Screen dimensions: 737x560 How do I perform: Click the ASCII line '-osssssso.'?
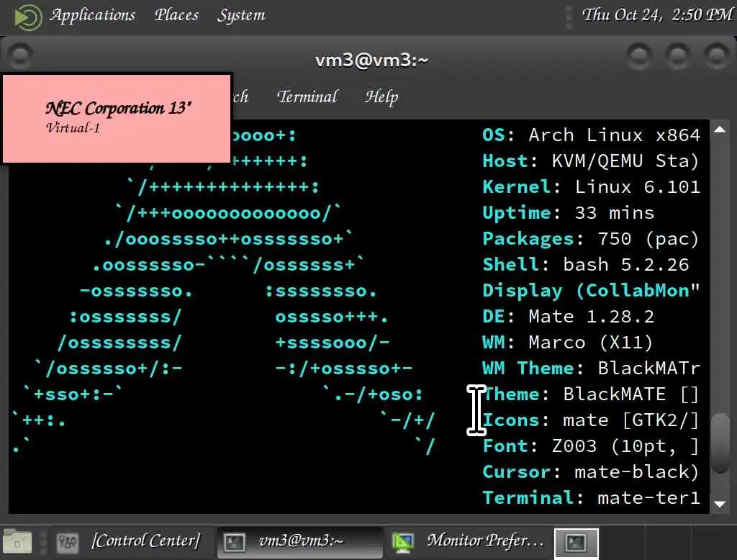coord(136,291)
